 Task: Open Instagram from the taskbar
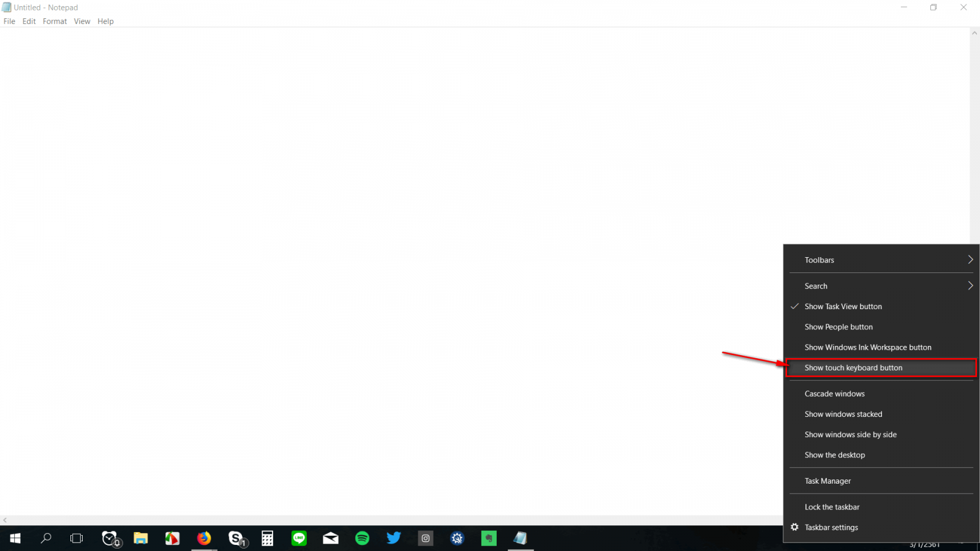[426, 538]
